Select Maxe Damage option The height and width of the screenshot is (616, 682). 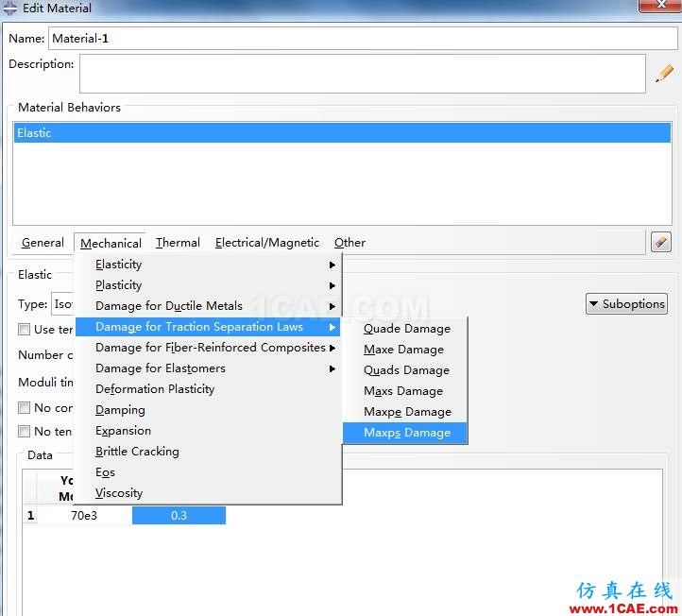coord(405,350)
